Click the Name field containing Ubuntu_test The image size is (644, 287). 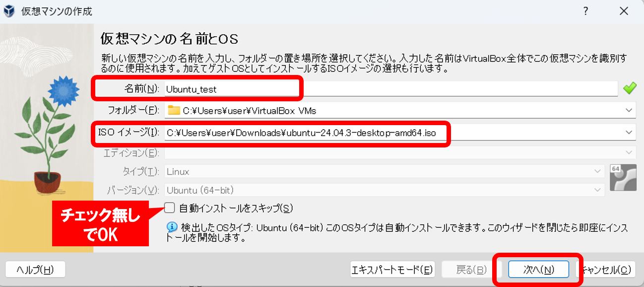click(387, 89)
